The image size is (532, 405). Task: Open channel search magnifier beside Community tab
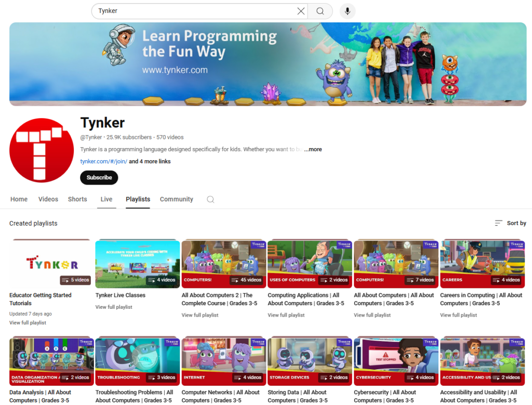pos(210,199)
